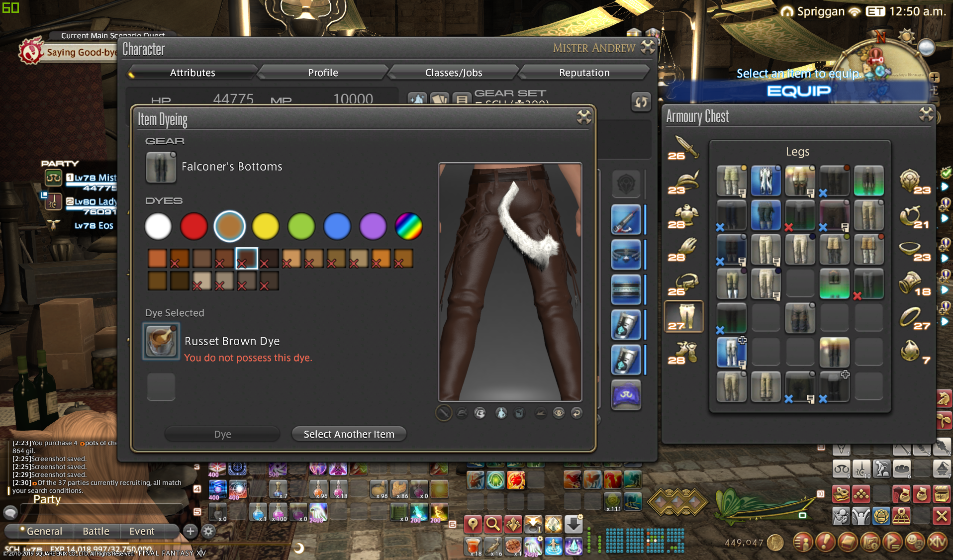Open the Travel map menu icon

870,542
